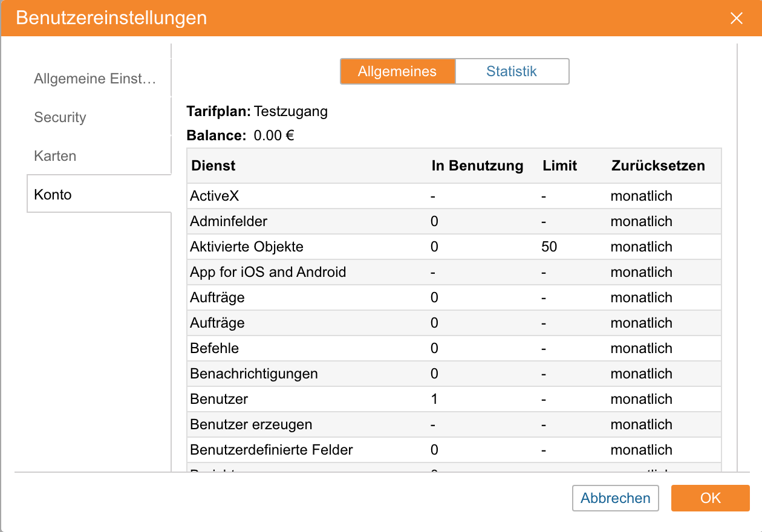The height and width of the screenshot is (532, 762).
Task: Click the Aktivierte Objekte row
Action: coord(247,247)
